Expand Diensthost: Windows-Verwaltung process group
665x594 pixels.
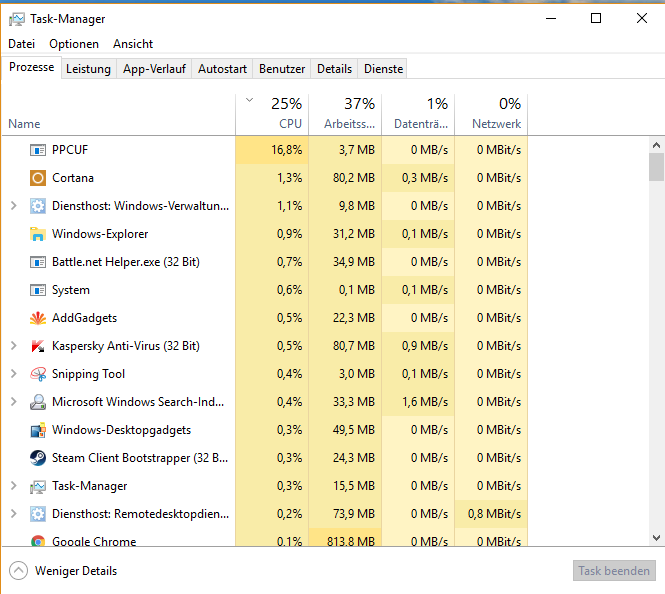pyautogui.click(x=14, y=206)
